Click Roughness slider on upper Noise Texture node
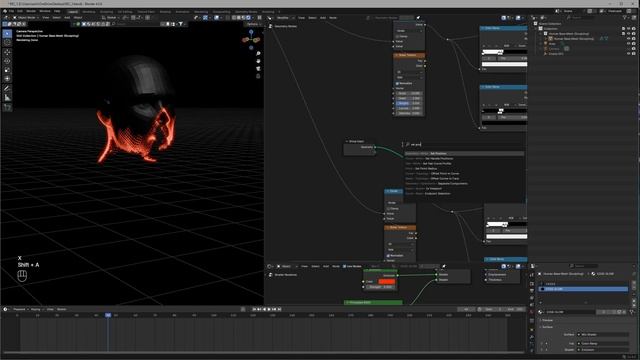Screen dimensions: 640x360 click(x=409, y=103)
